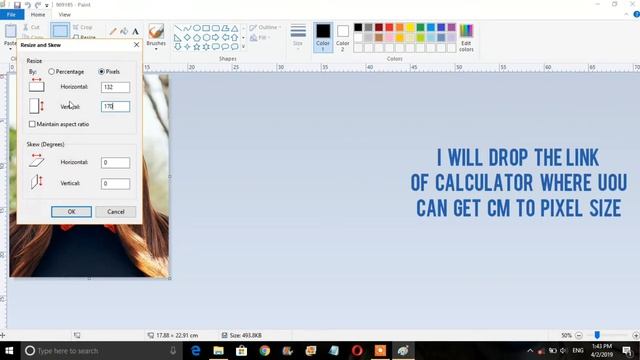Click the ENG language indicator

point(578,351)
